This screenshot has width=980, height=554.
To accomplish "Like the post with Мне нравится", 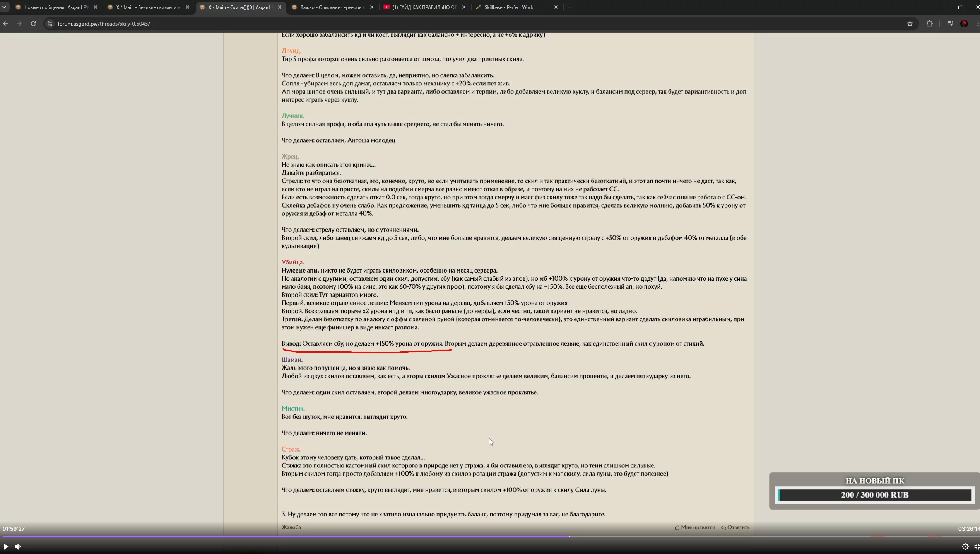I will click(694, 527).
